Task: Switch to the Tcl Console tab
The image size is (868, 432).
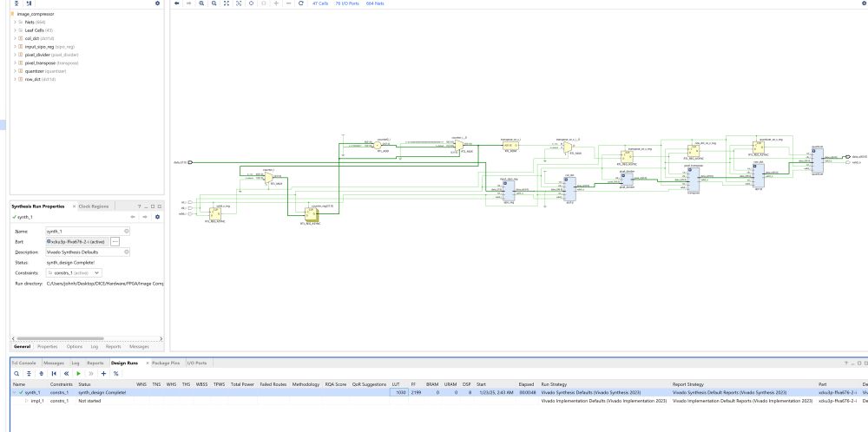Action: pyautogui.click(x=23, y=363)
